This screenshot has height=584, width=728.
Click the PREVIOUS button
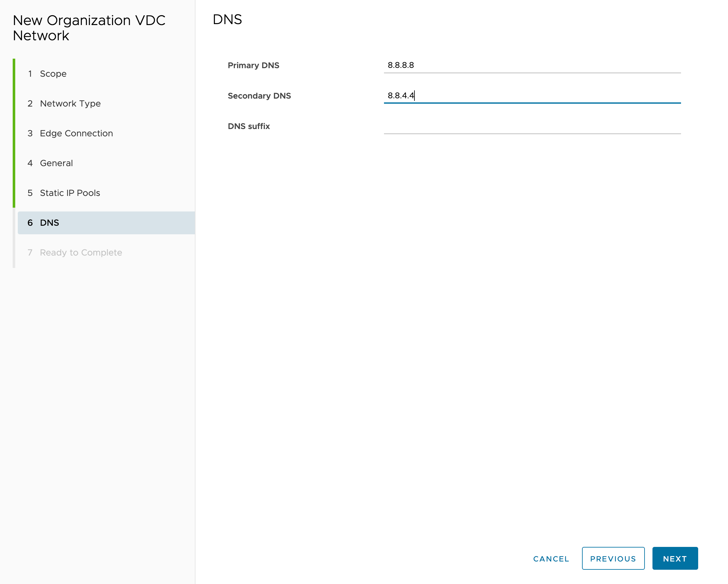[613, 558]
